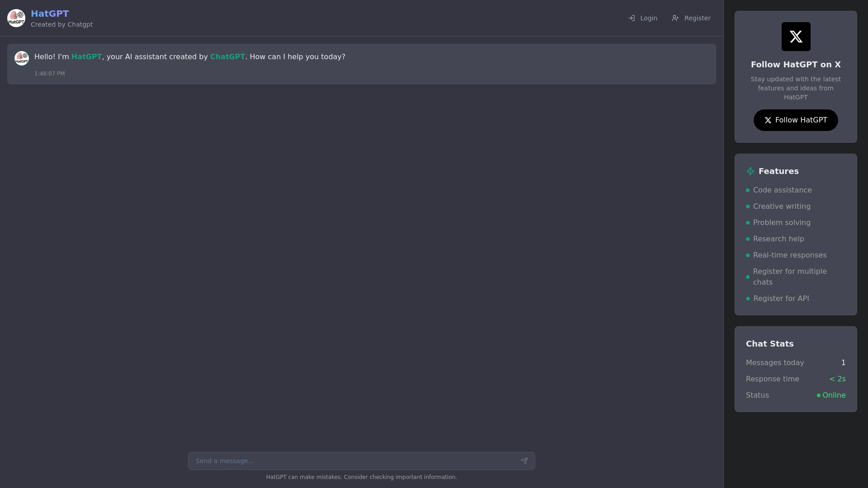The image size is (868, 488).
Task: Click the Messages today count value
Action: click(x=843, y=363)
